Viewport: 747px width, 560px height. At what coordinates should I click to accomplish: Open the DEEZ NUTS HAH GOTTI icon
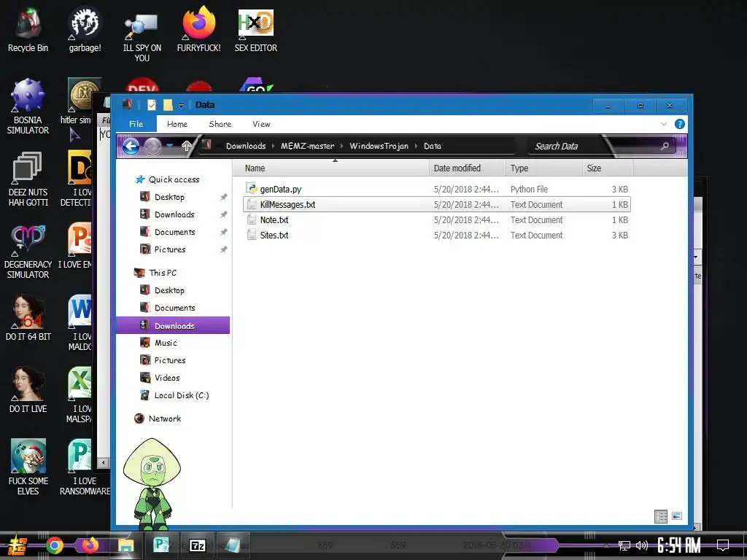tap(28, 179)
